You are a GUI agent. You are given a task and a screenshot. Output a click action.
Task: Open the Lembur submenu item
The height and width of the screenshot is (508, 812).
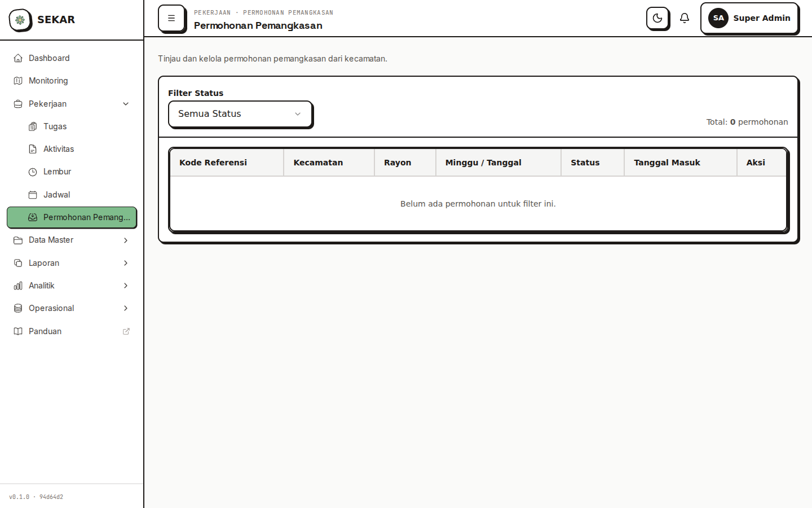coord(72,172)
